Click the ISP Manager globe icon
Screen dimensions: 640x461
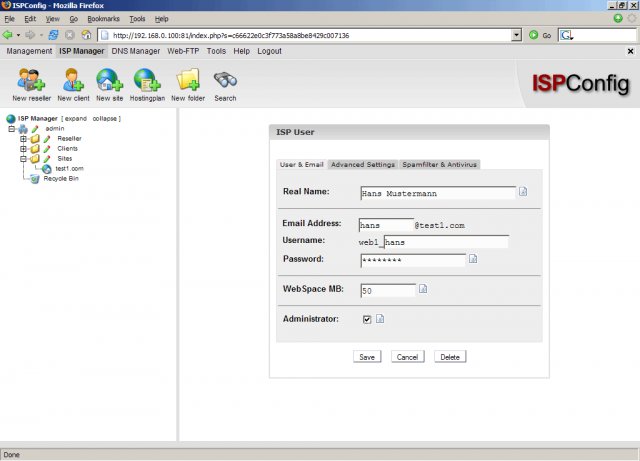click(x=11, y=119)
